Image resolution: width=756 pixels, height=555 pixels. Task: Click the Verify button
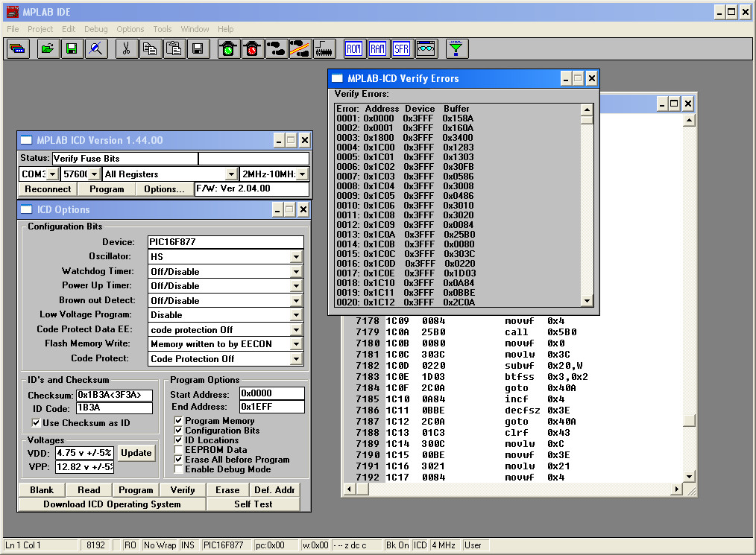[x=183, y=490]
